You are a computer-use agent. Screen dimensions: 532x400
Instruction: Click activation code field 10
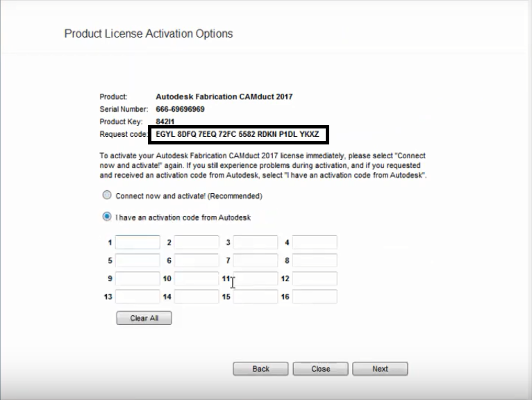[197, 278]
